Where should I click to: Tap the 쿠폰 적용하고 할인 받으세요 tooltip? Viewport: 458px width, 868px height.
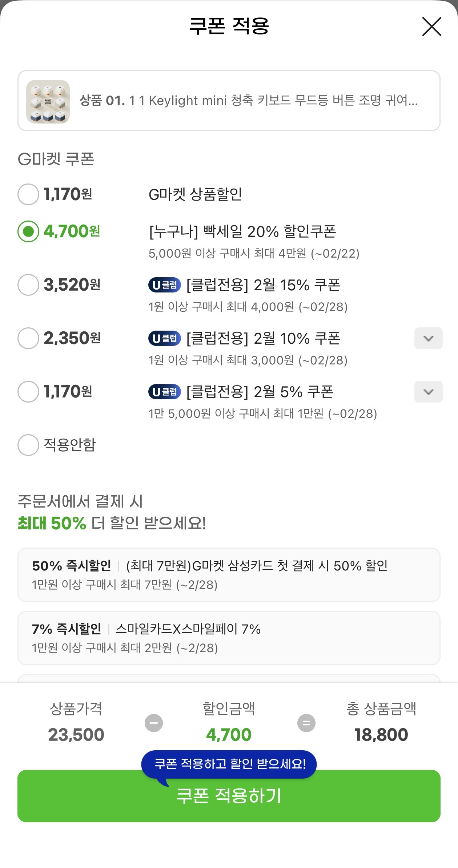click(229, 764)
